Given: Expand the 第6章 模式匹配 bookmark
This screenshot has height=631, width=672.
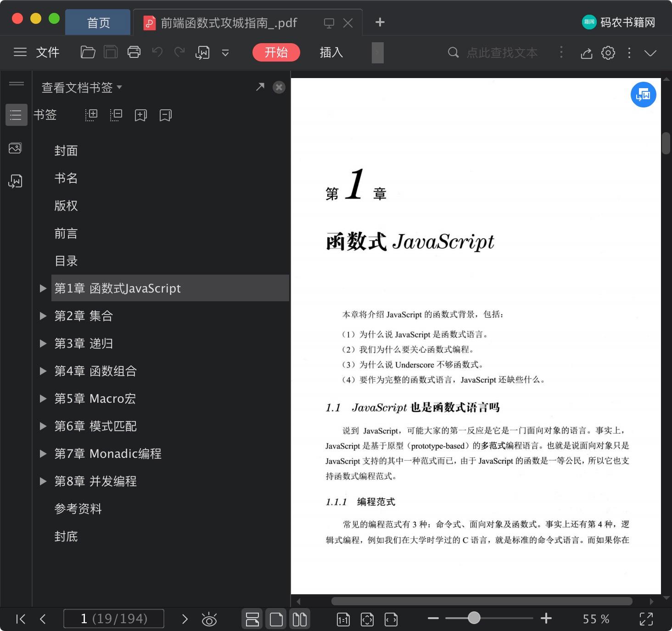Looking at the screenshot, I should pos(43,426).
